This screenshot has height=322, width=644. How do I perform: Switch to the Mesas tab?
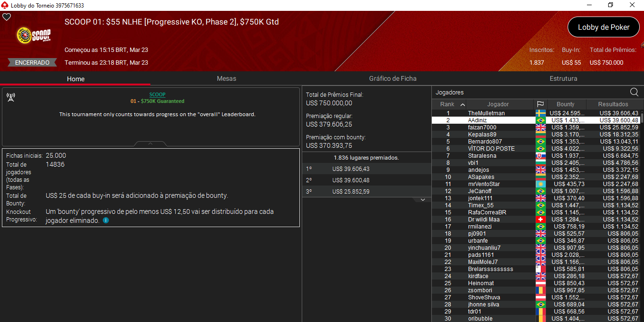[226, 78]
